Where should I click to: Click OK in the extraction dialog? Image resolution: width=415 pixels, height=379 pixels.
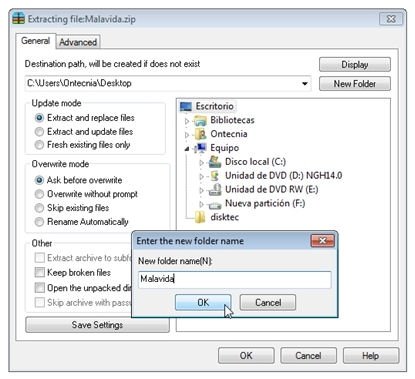246,356
